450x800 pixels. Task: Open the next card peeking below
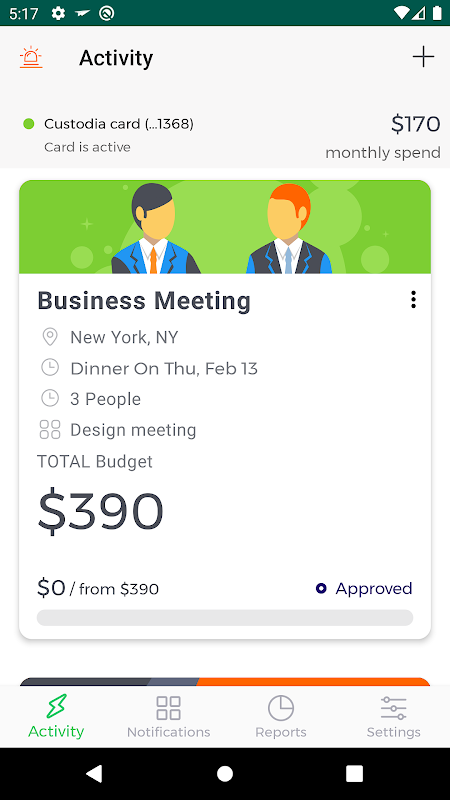point(225,681)
